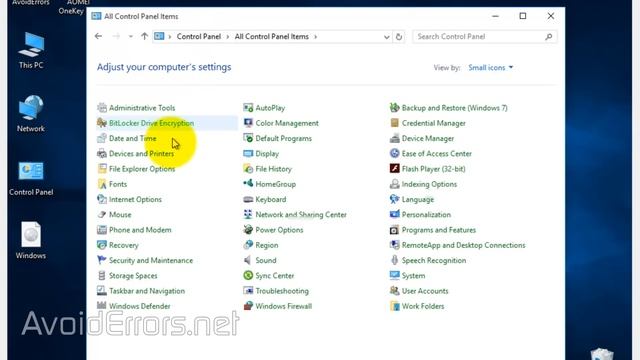Click the Windows Firewall icon

click(x=248, y=306)
